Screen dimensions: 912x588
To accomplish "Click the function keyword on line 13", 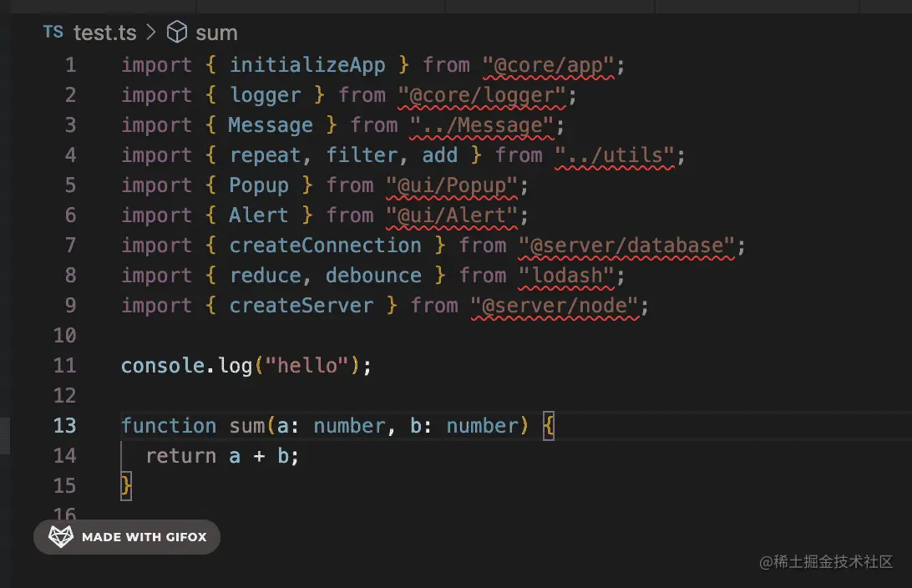I will click(x=169, y=426).
